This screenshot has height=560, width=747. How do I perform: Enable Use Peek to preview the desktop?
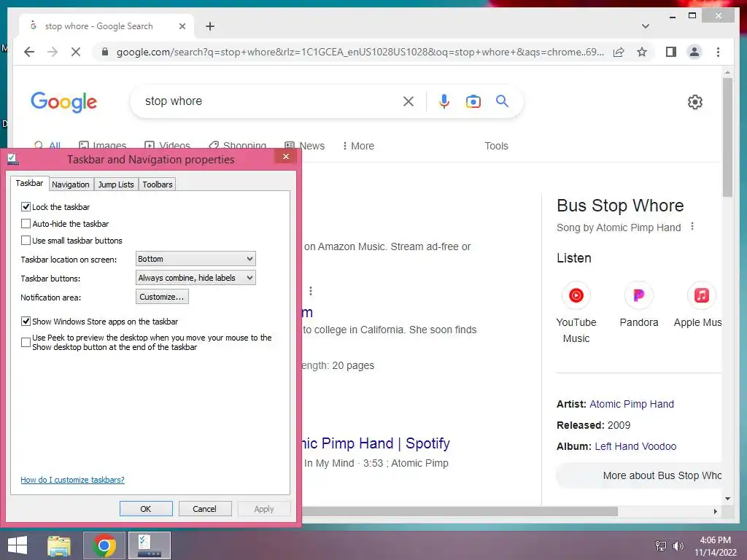[26, 342]
